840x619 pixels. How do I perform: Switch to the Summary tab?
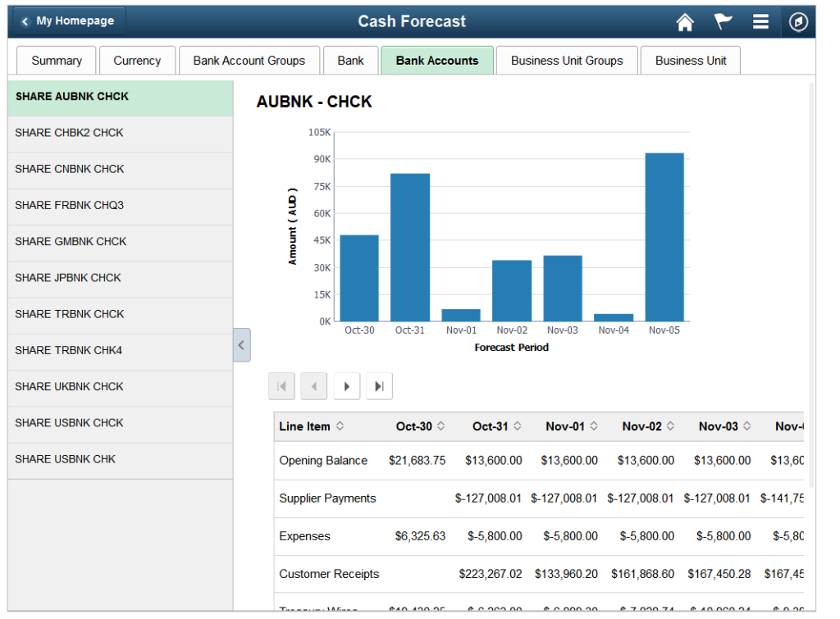(x=57, y=61)
